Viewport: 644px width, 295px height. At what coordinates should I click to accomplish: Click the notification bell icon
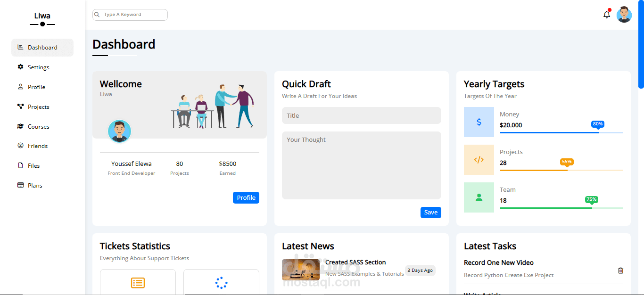tap(607, 15)
